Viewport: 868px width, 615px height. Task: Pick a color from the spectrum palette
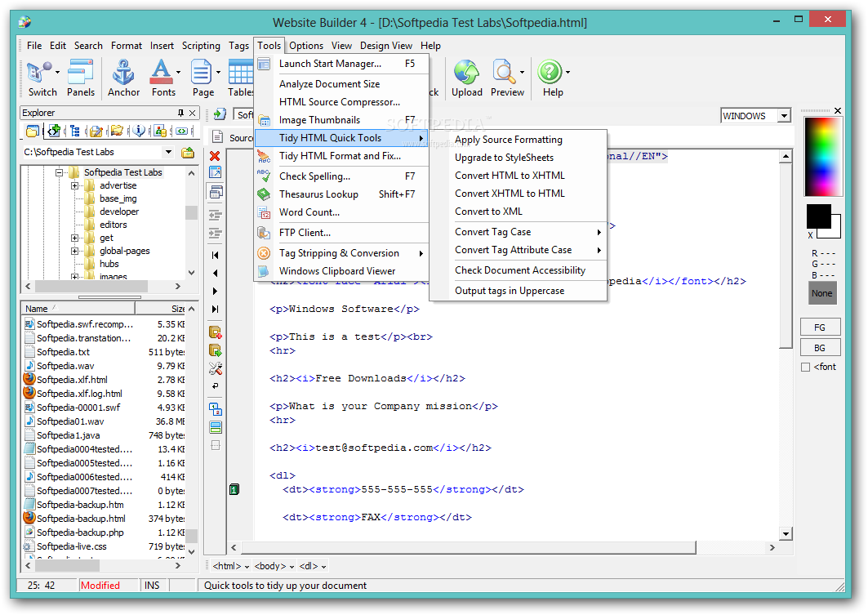(x=823, y=156)
